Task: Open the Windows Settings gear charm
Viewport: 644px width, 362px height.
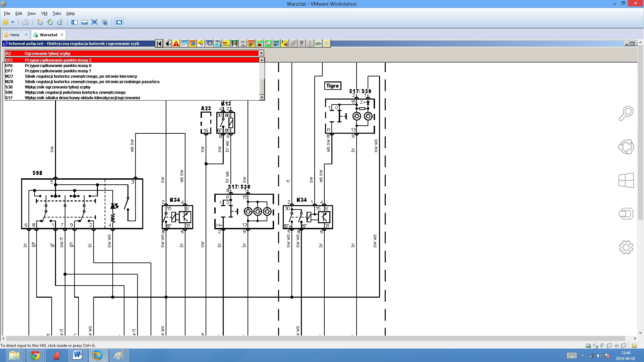Action: click(x=626, y=247)
